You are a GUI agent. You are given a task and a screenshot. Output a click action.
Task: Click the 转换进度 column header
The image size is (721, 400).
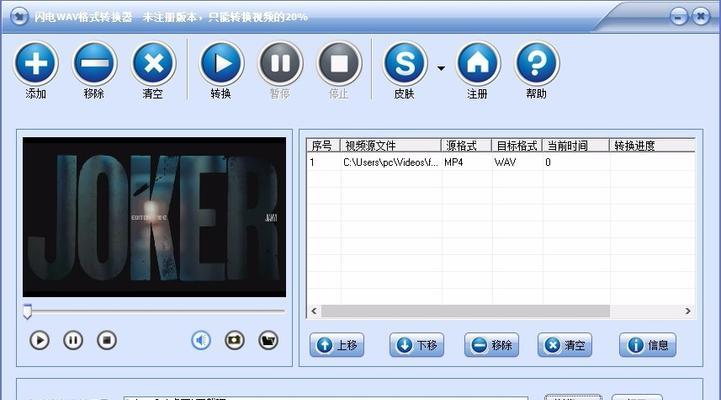coord(652,146)
